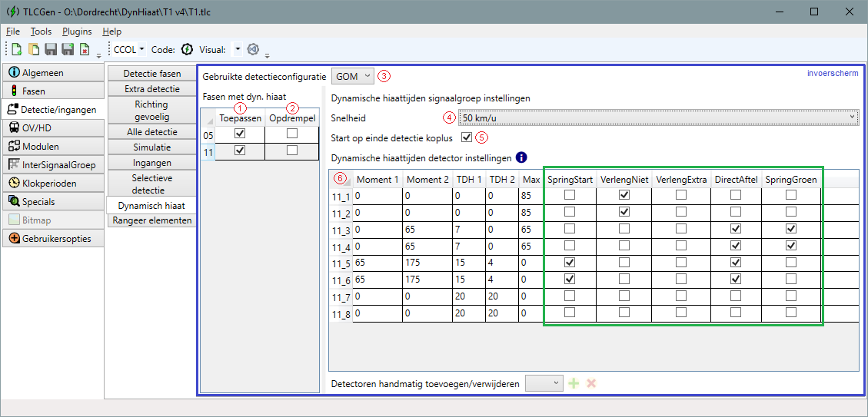This screenshot has width=868, height=417.
Task: Open the File menu
Action: click(x=13, y=31)
